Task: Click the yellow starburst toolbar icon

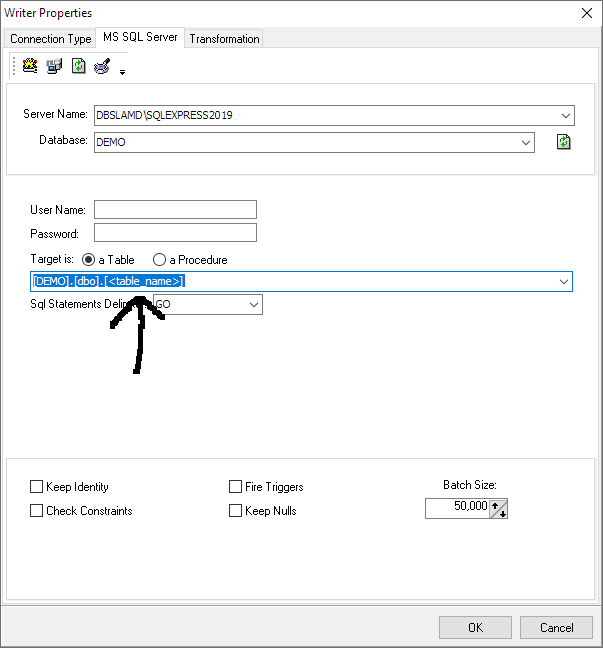Action: pos(30,66)
